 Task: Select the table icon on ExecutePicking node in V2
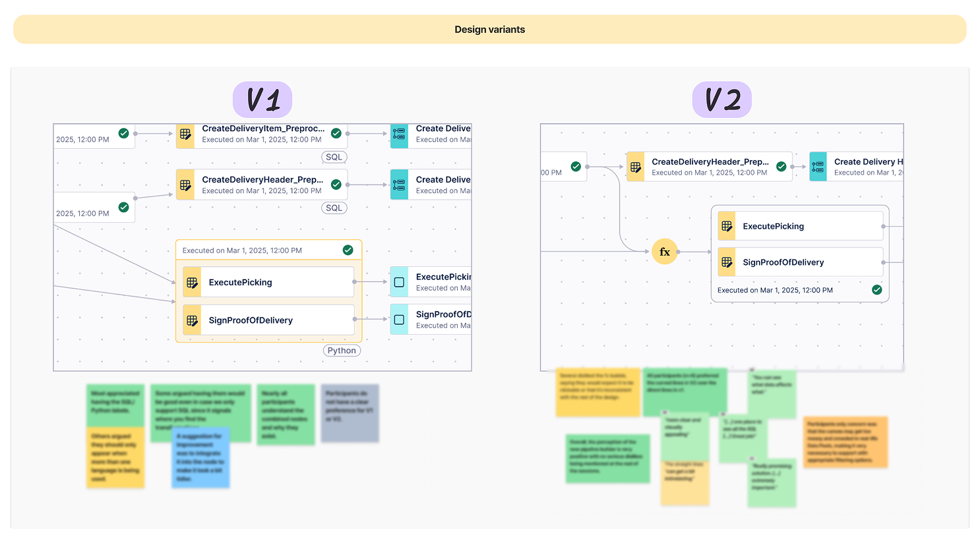click(727, 225)
